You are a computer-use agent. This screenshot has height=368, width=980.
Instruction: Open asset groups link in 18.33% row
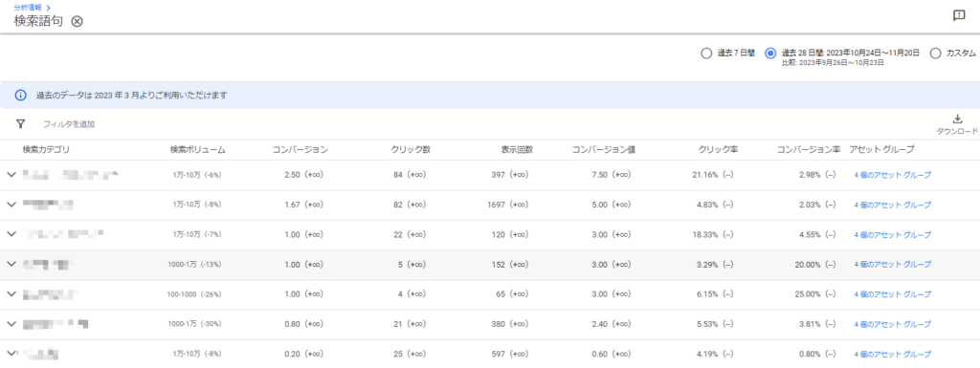point(893,235)
